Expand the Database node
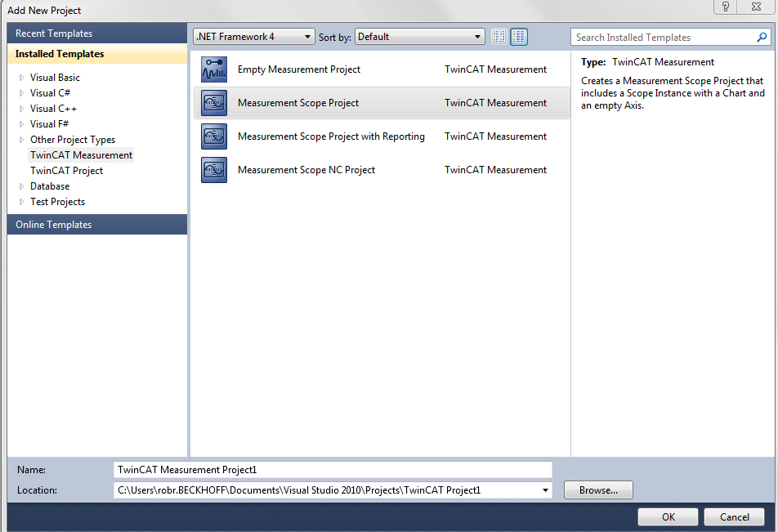 [x=21, y=186]
